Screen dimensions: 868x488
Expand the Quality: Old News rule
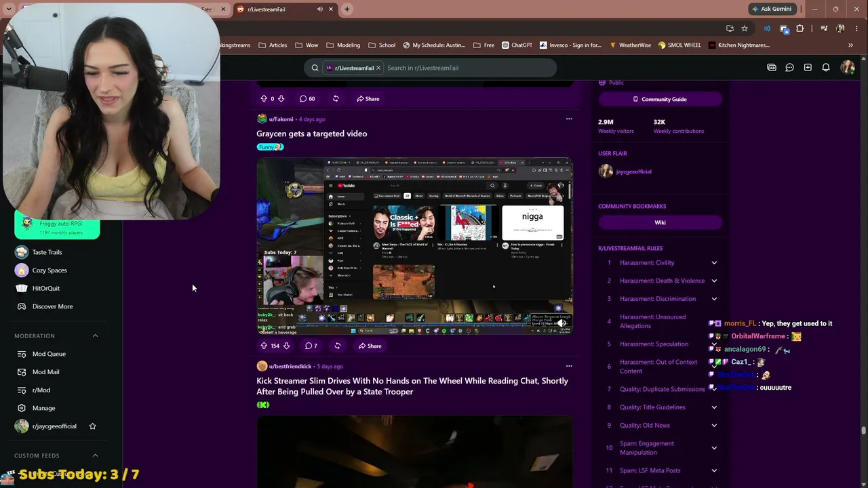pyautogui.click(x=714, y=426)
